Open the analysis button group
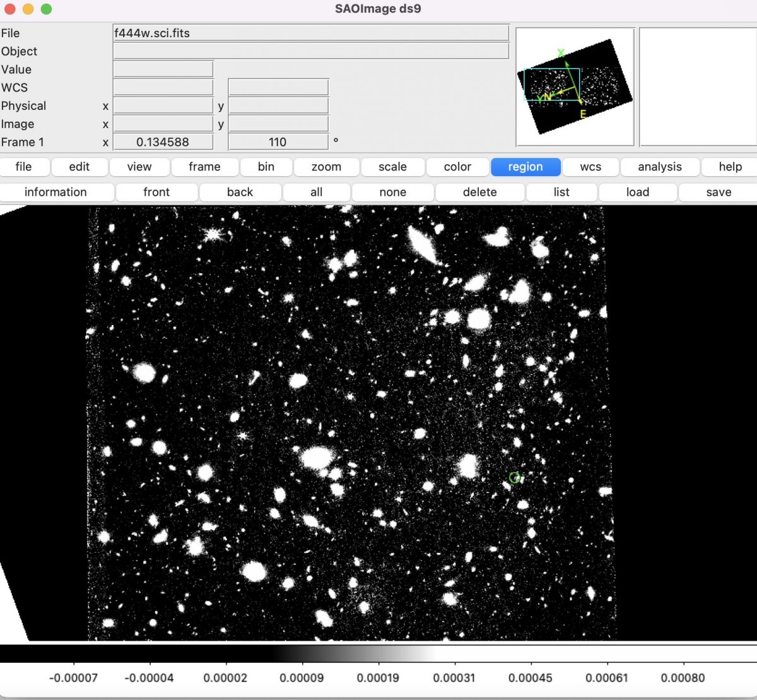Viewport: 757px width, 700px height. 659,167
